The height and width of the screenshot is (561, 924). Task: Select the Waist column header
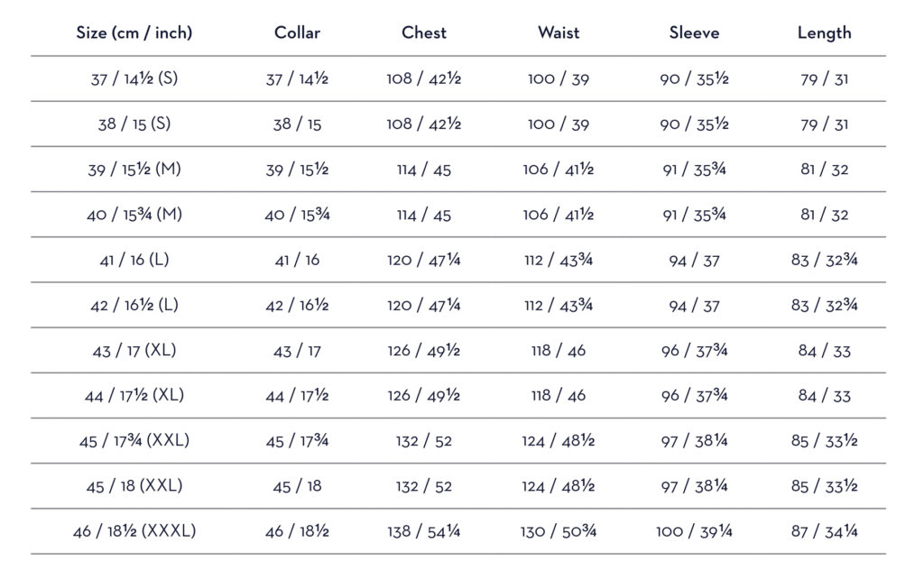(559, 33)
